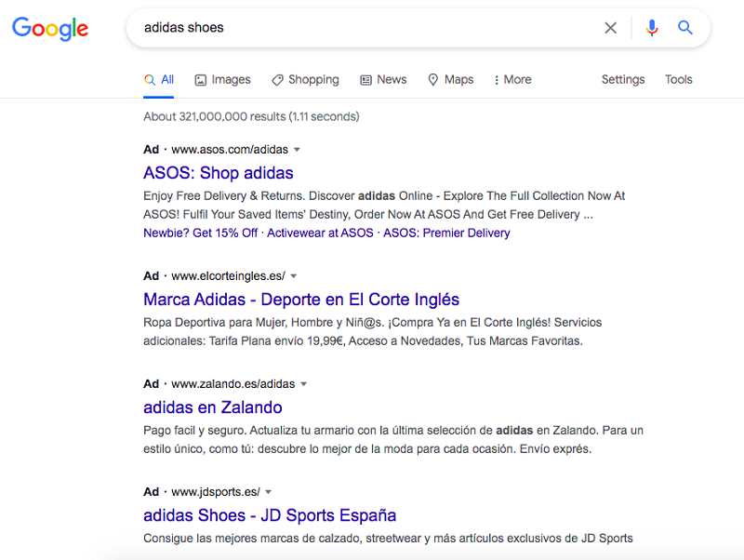Expand dropdown arrow next to www.elcorteingles.es/

tap(294, 276)
